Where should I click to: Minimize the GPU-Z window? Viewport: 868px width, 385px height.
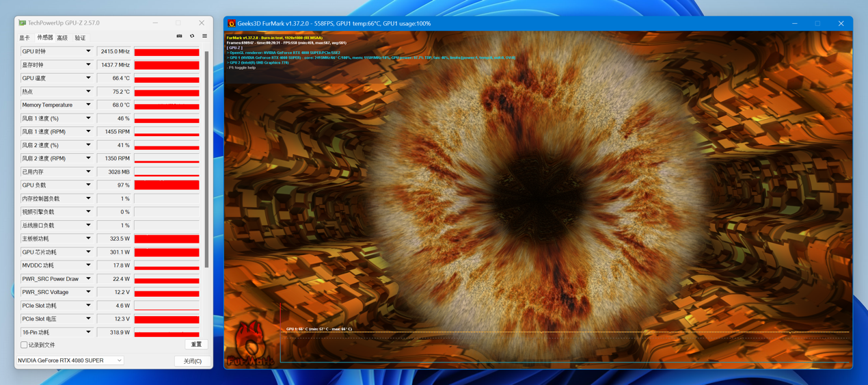tap(155, 23)
